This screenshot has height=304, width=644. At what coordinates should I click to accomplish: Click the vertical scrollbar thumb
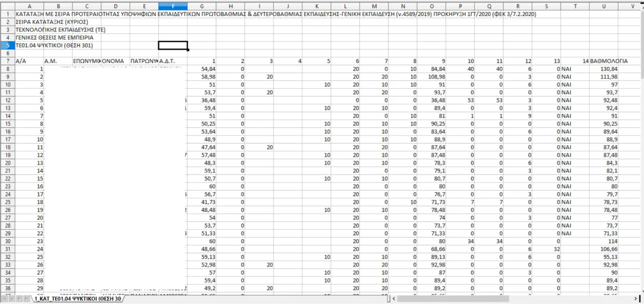(x=641, y=44)
